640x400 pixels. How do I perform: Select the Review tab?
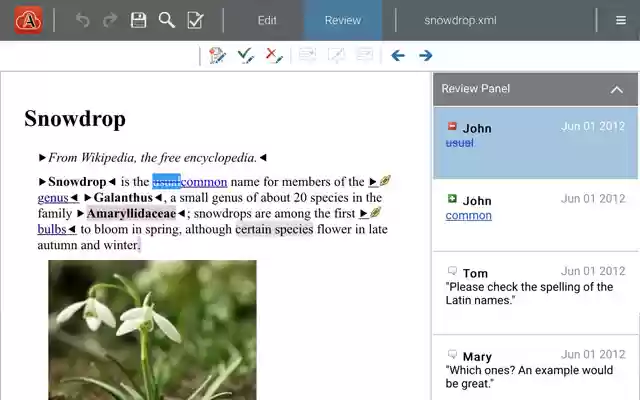(x=343, y=20)
